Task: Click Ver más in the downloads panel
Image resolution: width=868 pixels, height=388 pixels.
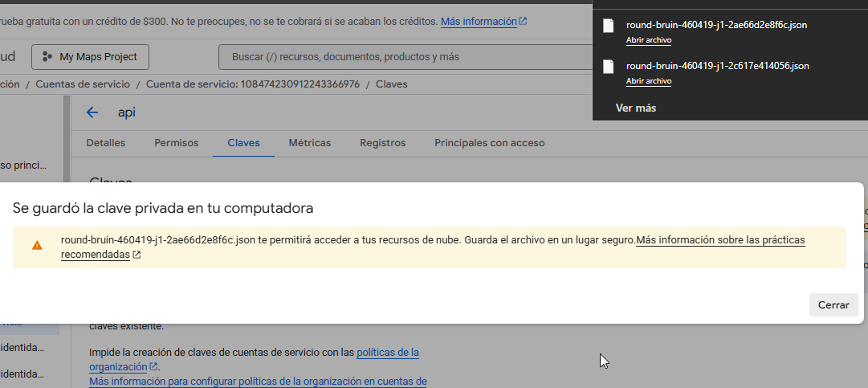Action: pos(635,108)
